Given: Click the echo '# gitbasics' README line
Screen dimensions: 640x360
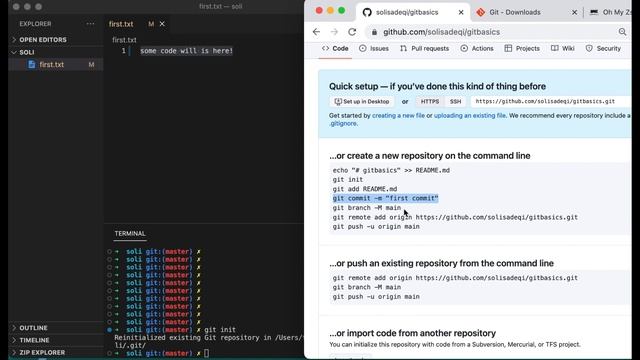Looking at the screenshot, I should pos(391,170).
